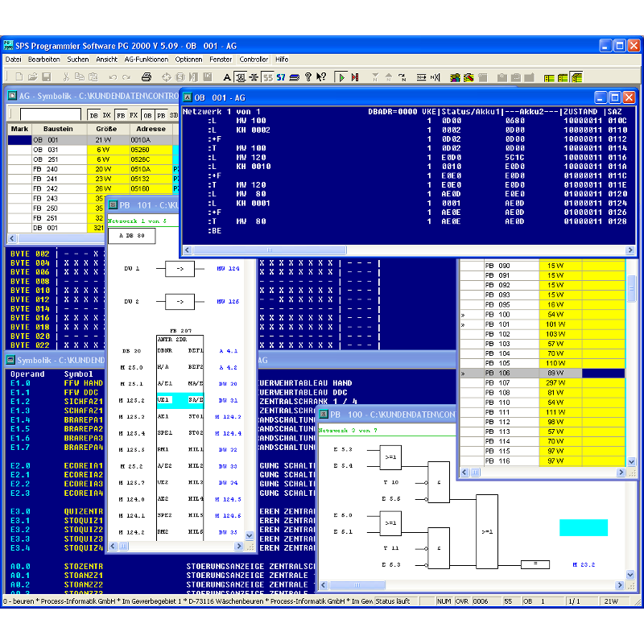Click the Paste clipboard toolbar icon
The height and width of the screenshot is (644, 644).
click(93, 76)
